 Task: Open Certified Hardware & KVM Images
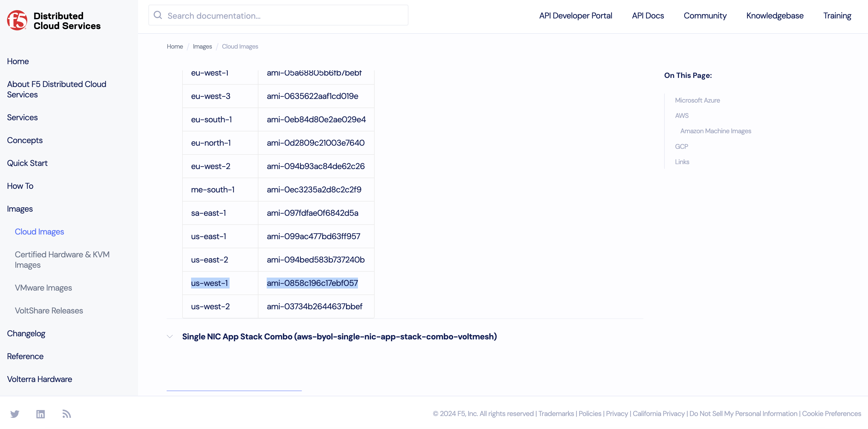(x=62, y=260)
